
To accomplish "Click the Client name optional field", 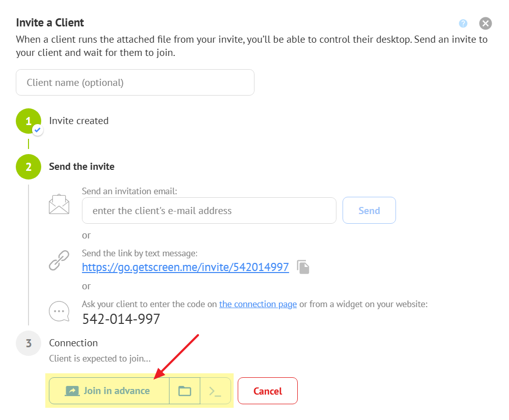I will [135, 82].
